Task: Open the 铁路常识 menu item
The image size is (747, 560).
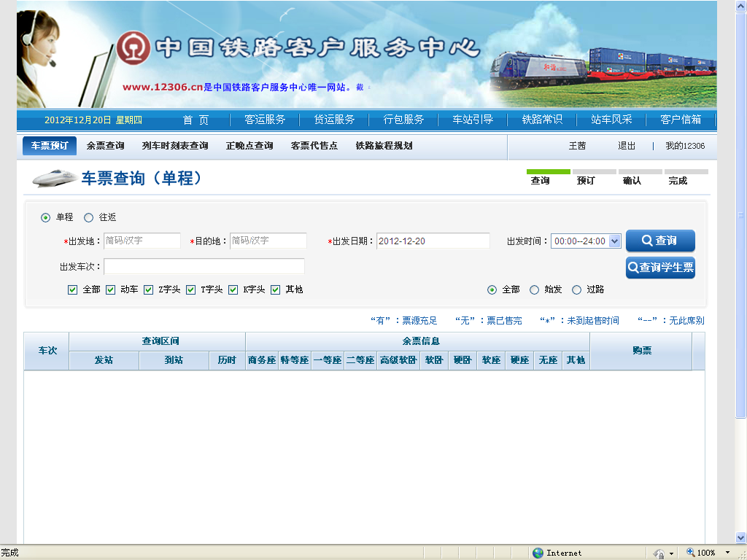Action: (x=542, y=120)
